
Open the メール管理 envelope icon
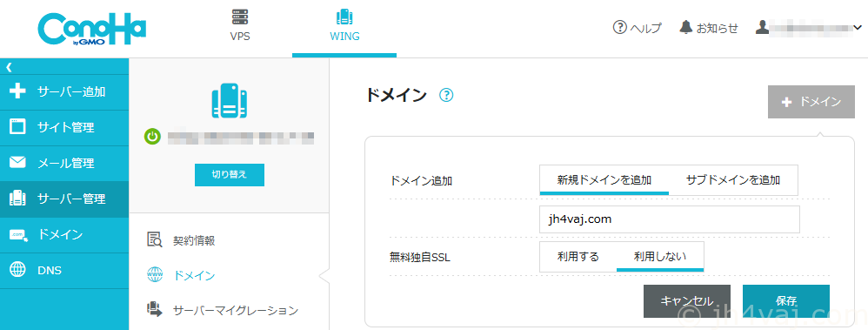click(x=17, y=163)
